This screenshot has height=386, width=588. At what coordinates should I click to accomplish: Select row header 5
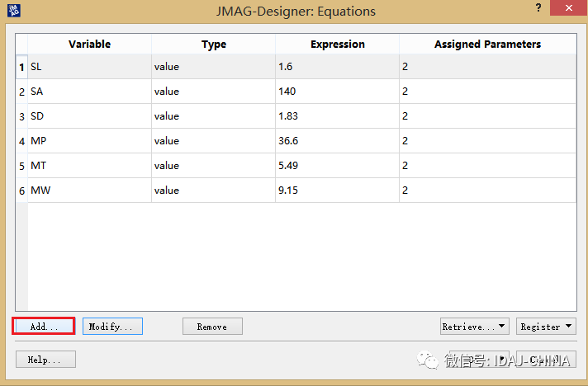click(21, 166)
